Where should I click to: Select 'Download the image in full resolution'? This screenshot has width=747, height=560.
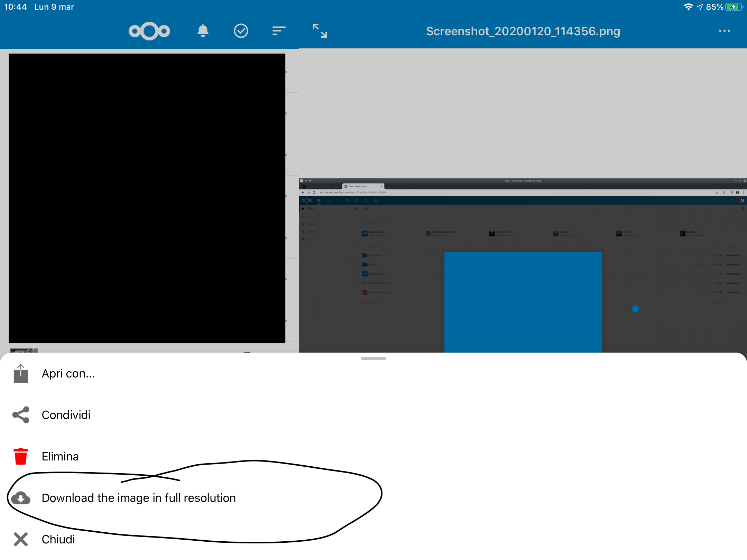[373, 498]
